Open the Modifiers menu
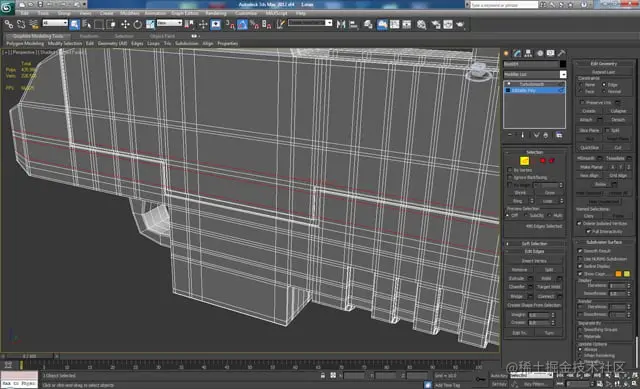The width and height of the screenshot is (640, 389). 129,13
